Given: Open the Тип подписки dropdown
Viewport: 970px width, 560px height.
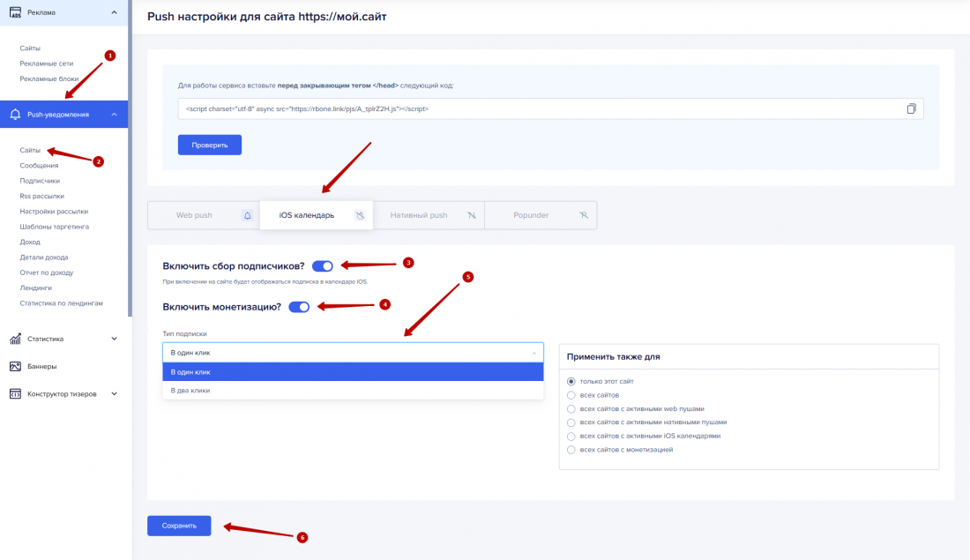Looking at the screenshot, I should (x=353, y=353).
